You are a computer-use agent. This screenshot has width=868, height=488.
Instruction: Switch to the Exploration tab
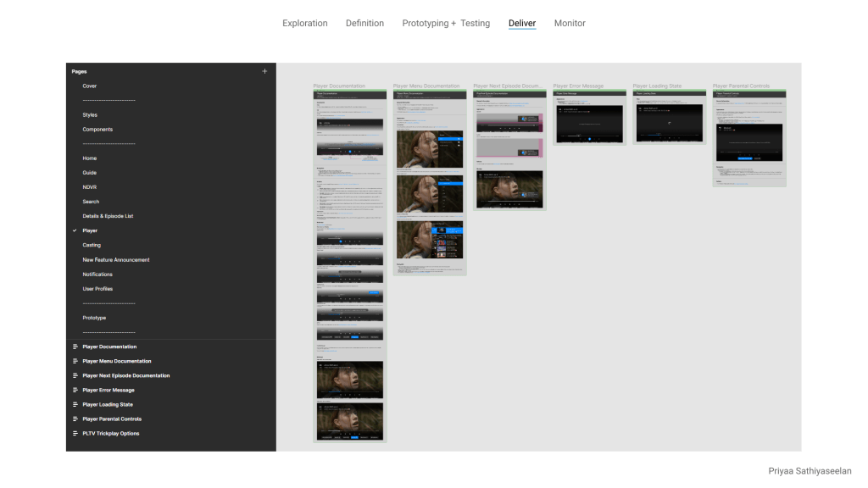pyautogui.click(x=305, y=24)
